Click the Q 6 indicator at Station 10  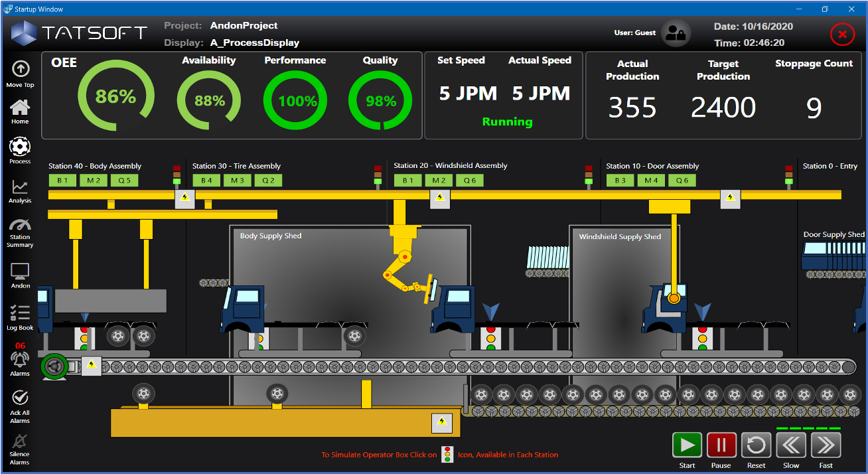tap(682, 180)
